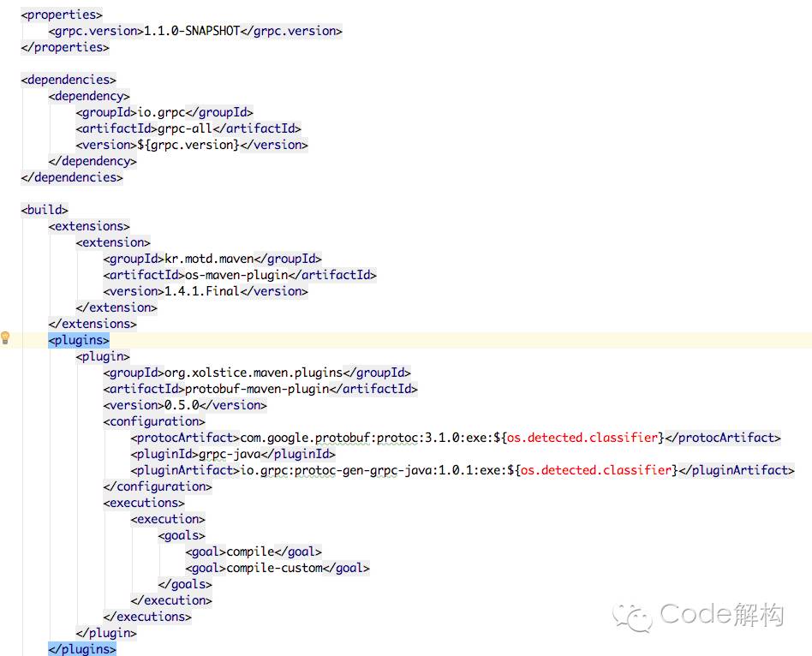The image size is (812, 656).
Task: Click the opening <extensions> tag
Action: pos(89,226)
